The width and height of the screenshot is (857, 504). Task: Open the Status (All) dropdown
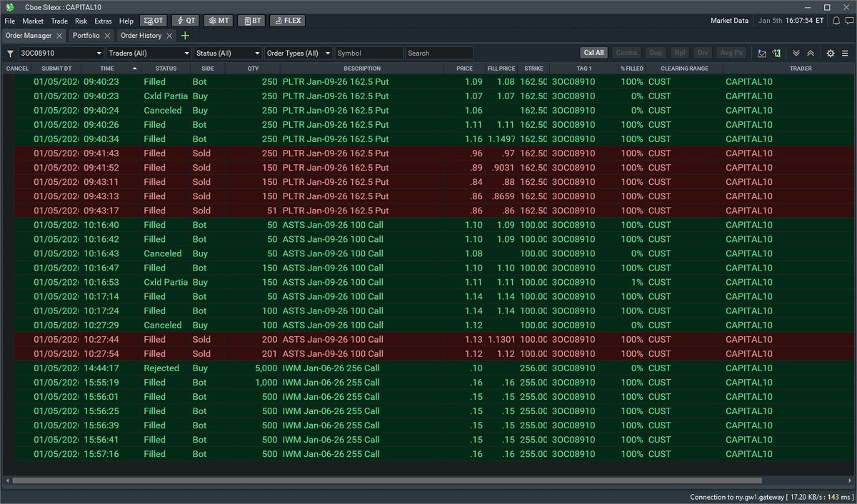pos(228,53)
